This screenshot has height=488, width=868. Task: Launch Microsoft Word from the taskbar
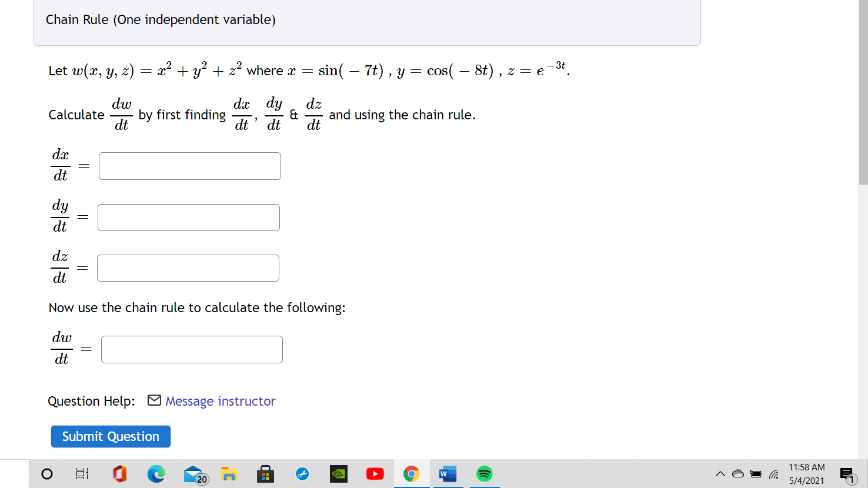tap(448, 474)
